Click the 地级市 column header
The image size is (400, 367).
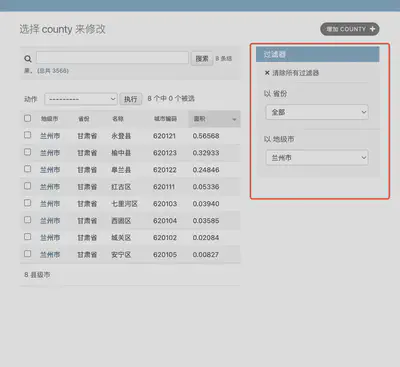coord(49,119)
